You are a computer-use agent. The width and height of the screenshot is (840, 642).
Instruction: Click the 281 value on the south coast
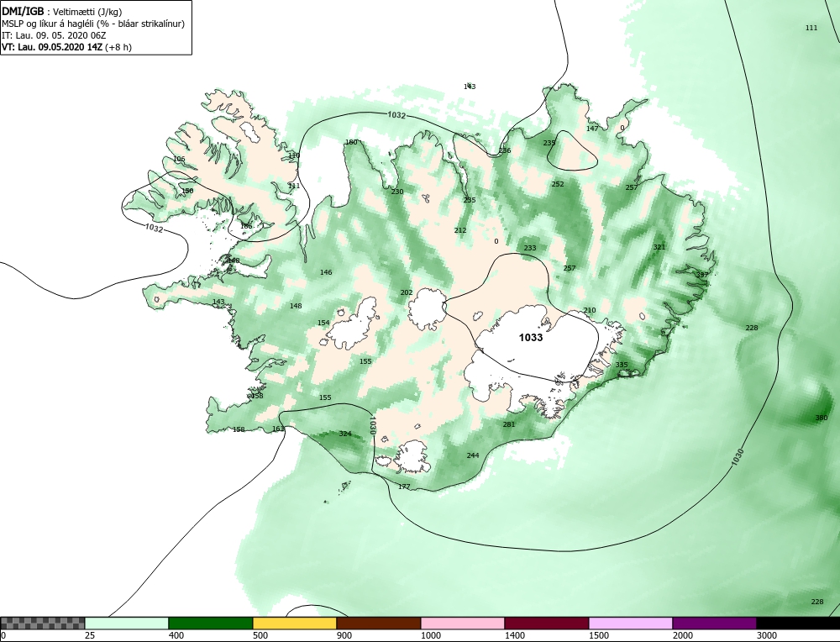point(509,424)
